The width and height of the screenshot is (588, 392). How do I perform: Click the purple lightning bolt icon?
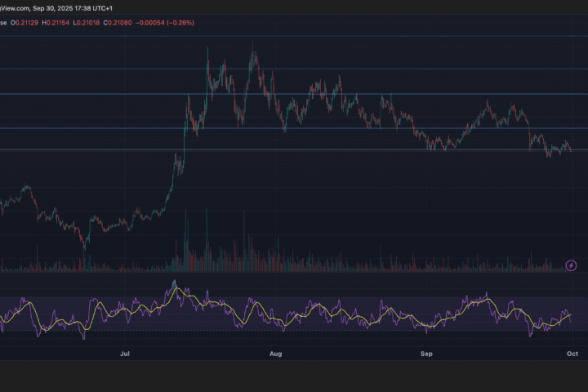click(572, 265)
